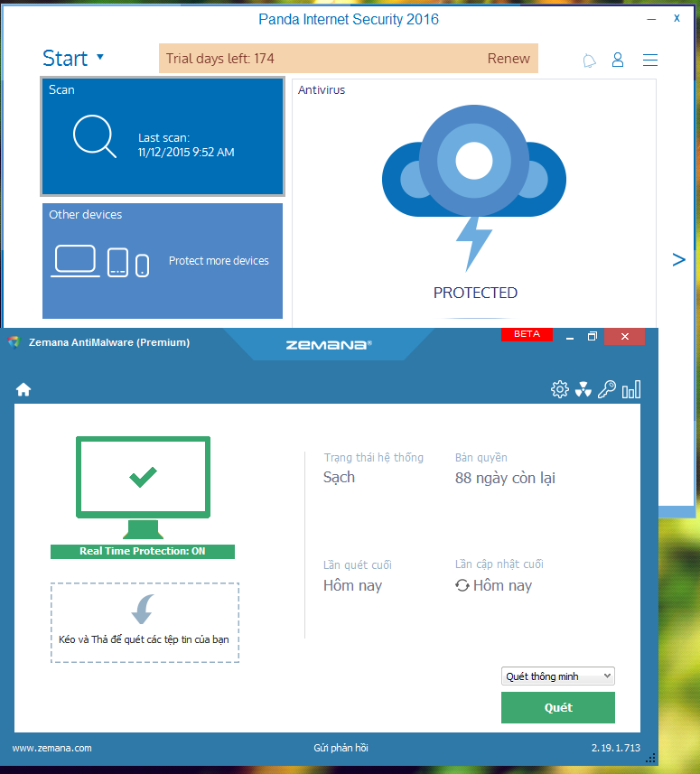This screenshot has width=700, height=774.
Task: Click 88 ngày còn lại text
Action: pyautogui.click(x=505, y=479)
